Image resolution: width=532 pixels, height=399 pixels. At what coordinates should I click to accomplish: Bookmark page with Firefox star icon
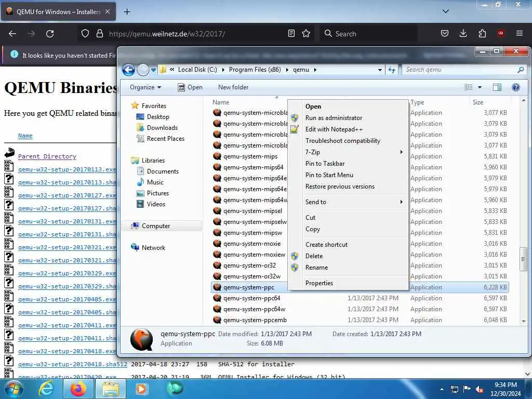[x=306, y=34]
